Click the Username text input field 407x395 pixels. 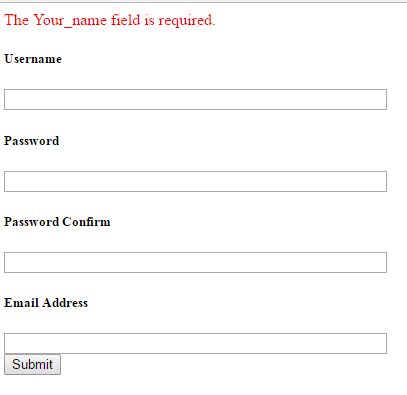click(195, 99)
